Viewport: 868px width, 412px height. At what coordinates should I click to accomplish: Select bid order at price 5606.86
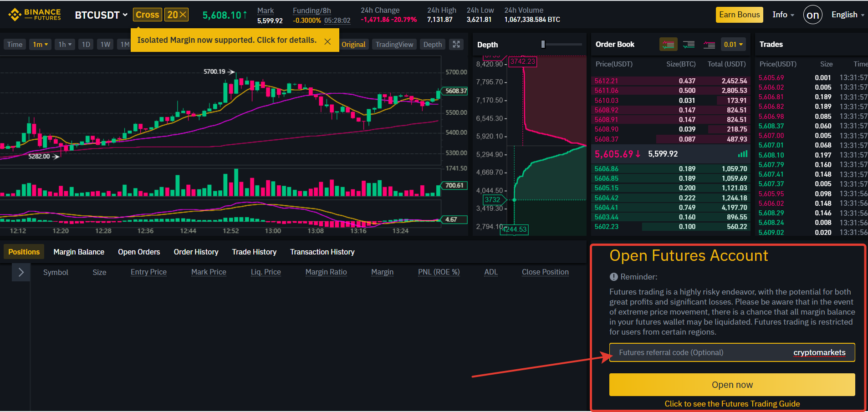coord(671,169)
